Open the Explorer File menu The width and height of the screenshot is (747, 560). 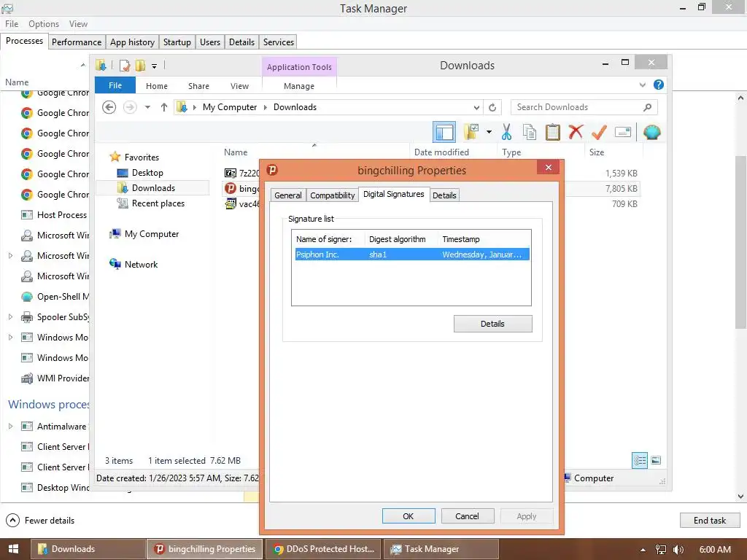(x=115, y=85)
